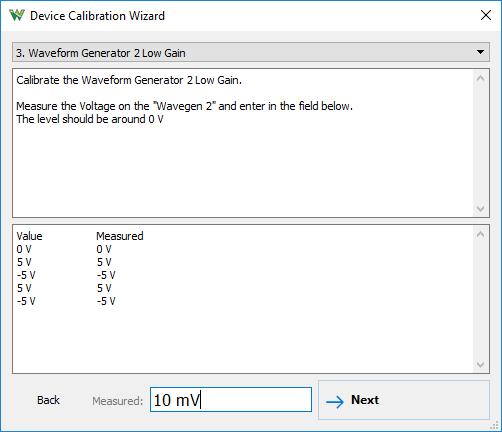Click the Next button label
This screenshot has height=432, width=502.
click(365, 400)
